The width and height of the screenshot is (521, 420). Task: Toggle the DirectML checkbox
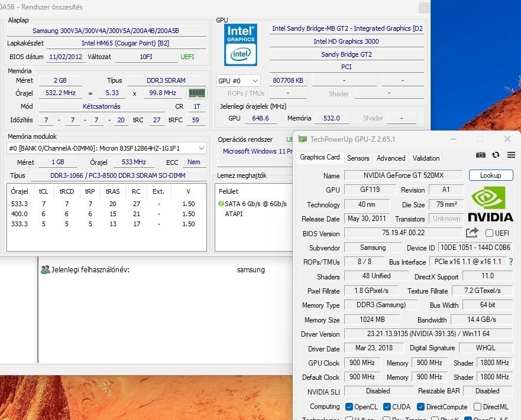click(477, 407)
